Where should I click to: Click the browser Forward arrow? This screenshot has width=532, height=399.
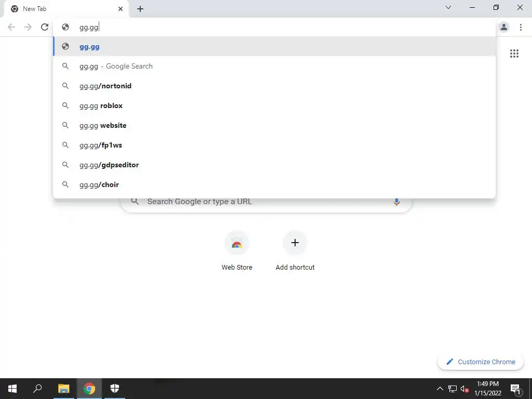click(28, 27)
